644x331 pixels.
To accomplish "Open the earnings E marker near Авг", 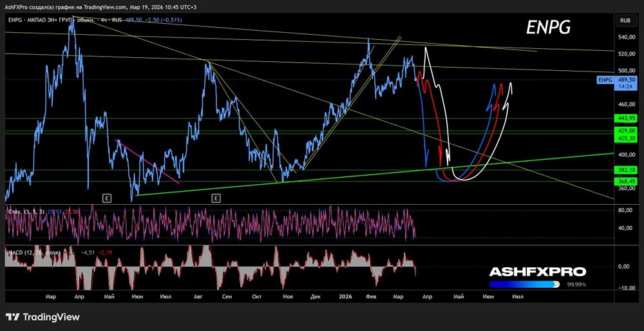I will click(x=216, y=198).
